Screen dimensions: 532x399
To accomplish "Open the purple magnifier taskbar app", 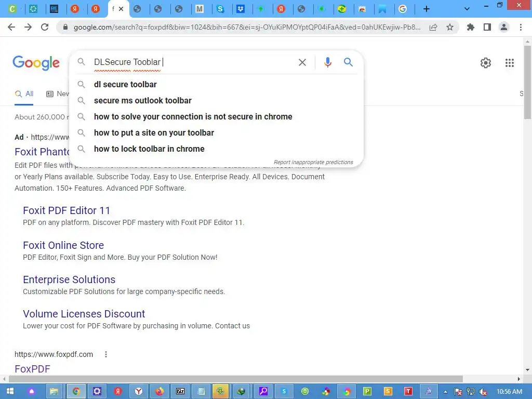I will pos(263,391).
